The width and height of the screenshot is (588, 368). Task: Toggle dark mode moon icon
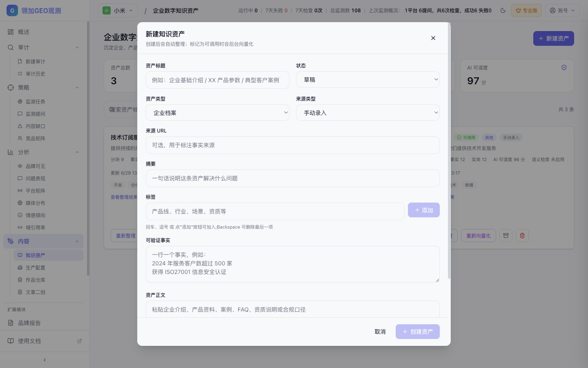[503, 11]
